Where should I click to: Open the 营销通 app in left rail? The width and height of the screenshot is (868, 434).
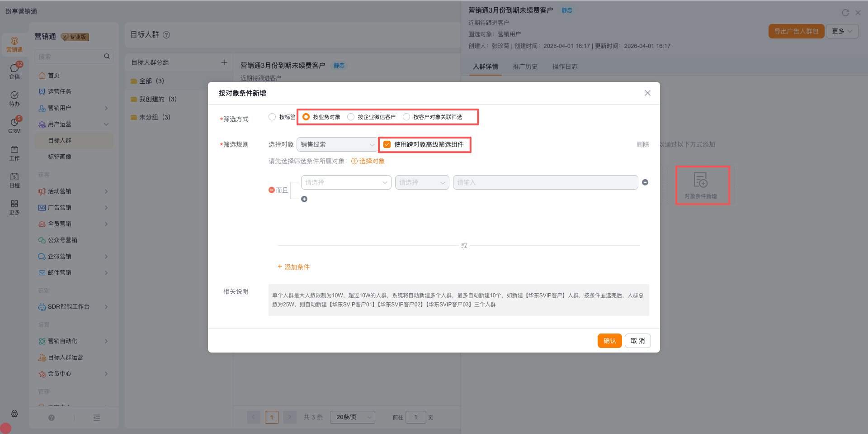[x=14, y=44]
